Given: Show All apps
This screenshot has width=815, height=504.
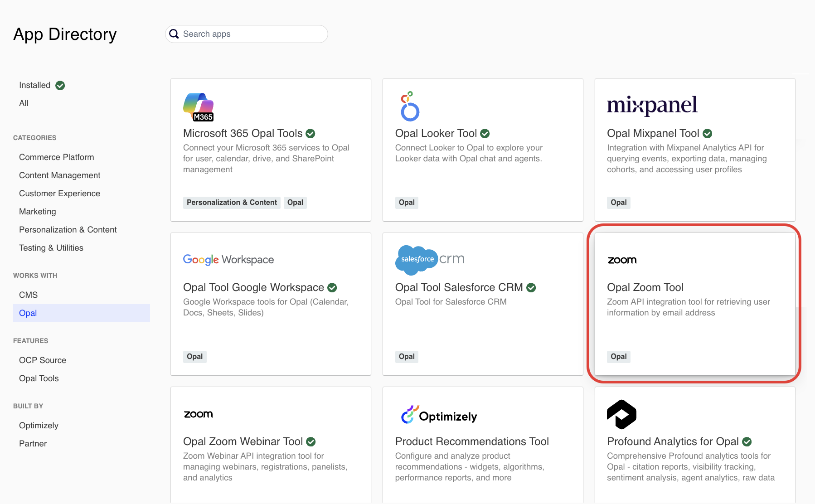Looking at the screenshot, I should [x=24, y=103].
